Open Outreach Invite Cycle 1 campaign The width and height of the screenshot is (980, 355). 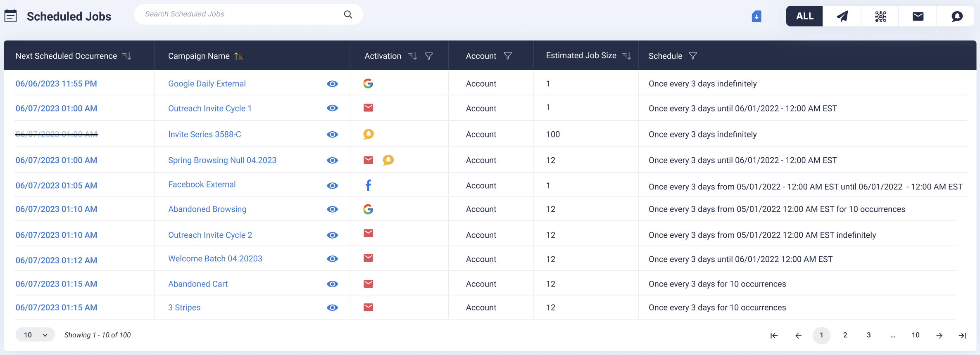[210, 109]
